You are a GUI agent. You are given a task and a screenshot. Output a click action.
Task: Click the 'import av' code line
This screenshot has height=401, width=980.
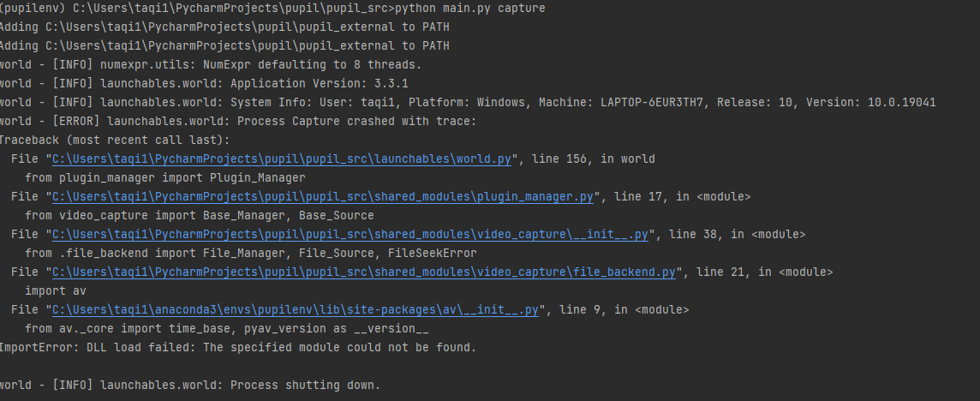(x=56, y=291)
